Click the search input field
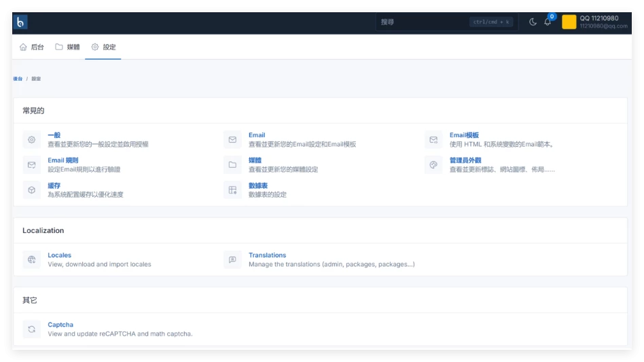Viewport: 644px width, 362px height. coord(423,22)
